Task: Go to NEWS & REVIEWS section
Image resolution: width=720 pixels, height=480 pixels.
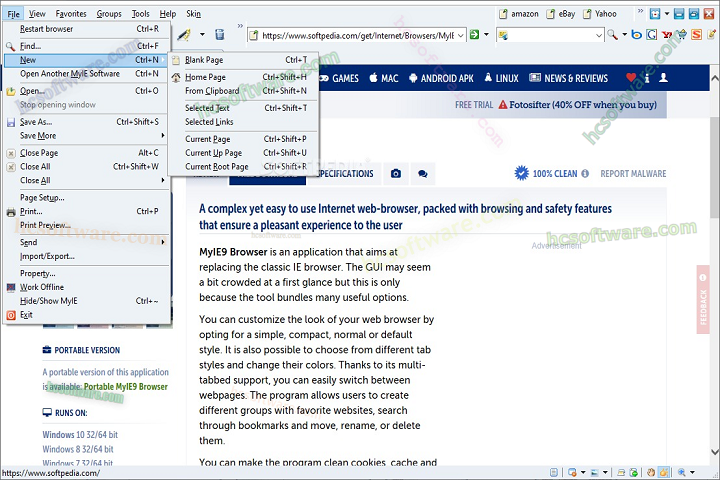Action: tap(568, 78)
